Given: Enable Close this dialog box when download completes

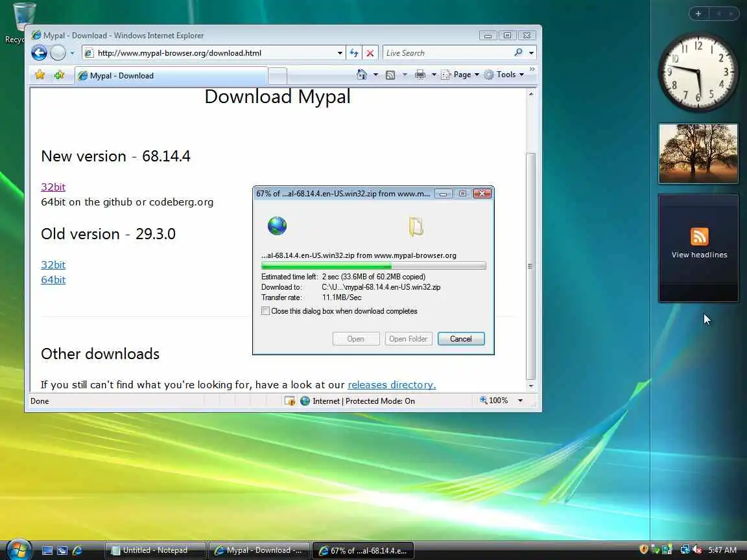Looking at the screenshot, I should click(x=265, y=311).
